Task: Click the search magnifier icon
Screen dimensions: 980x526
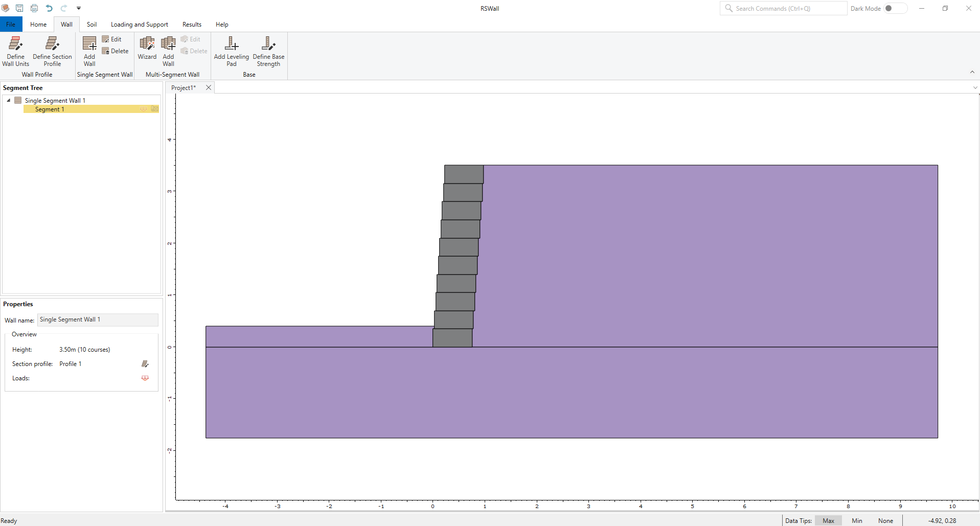Action: 729,8
